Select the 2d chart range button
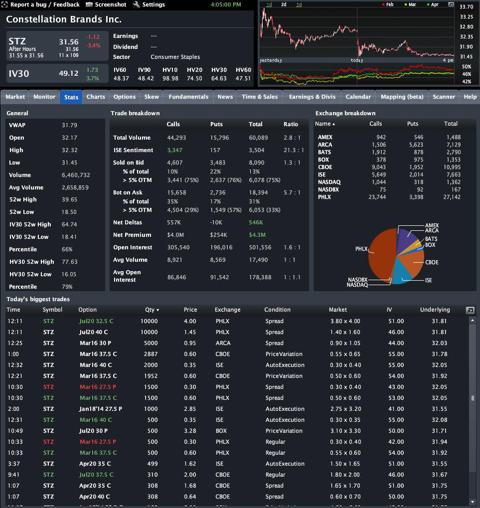The width and height of the screenshot is (480, 508). 283,5
